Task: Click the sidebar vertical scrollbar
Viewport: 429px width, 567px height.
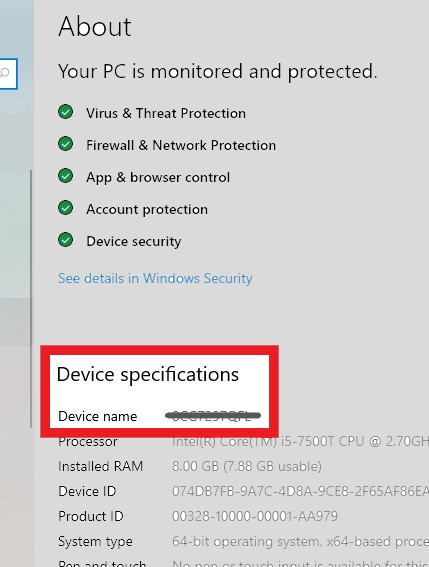Action: (31, 299)
